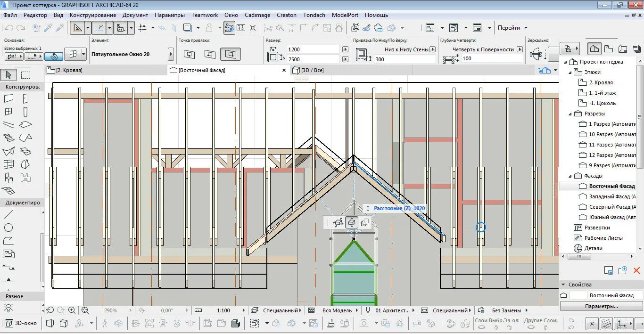Open the Без Замены dropdown
The width and height of the screenshot is (644, 334).
point(510,310)
